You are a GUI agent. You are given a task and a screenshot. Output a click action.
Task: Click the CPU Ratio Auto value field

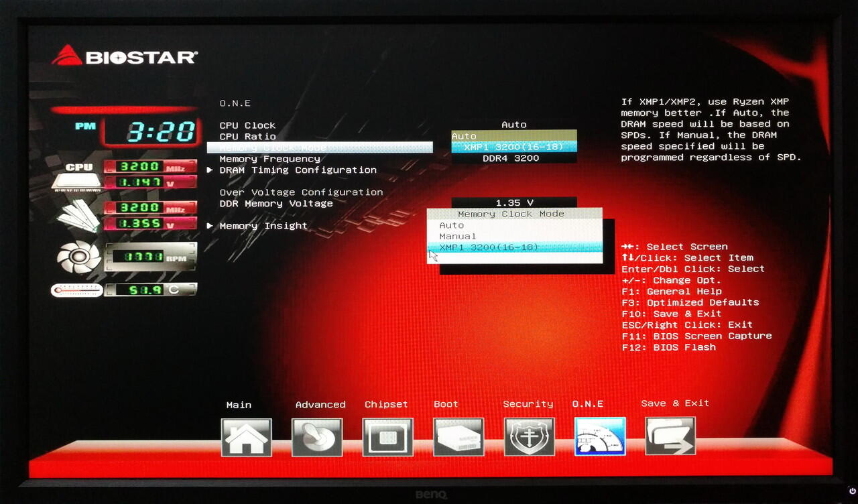coord(514,136)
